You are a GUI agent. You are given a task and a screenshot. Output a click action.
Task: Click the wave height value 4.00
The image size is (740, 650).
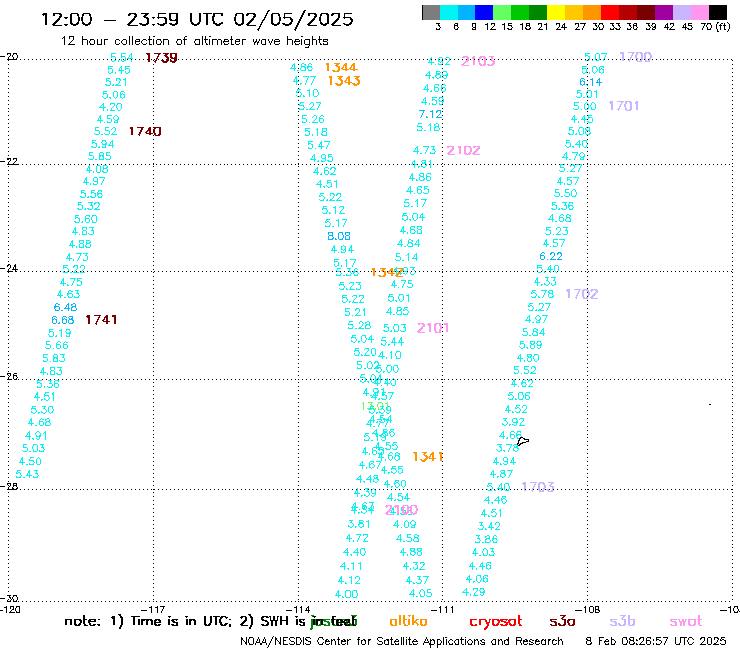click(x=346, y=594)
